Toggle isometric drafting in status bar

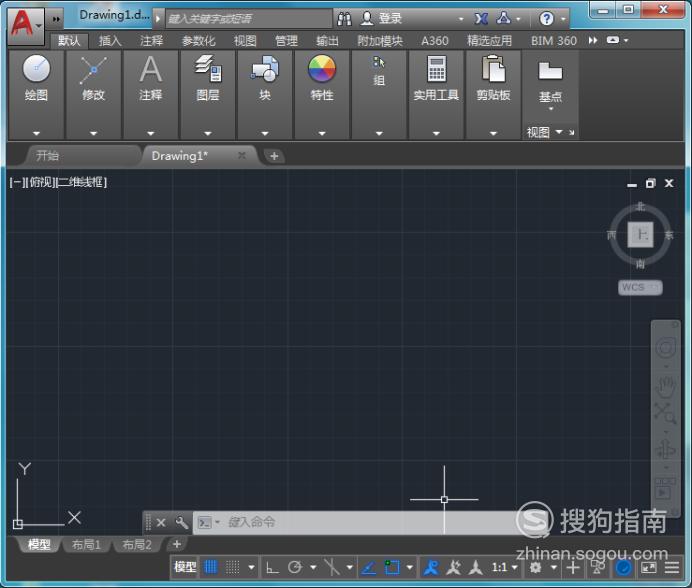pos(332,567)
